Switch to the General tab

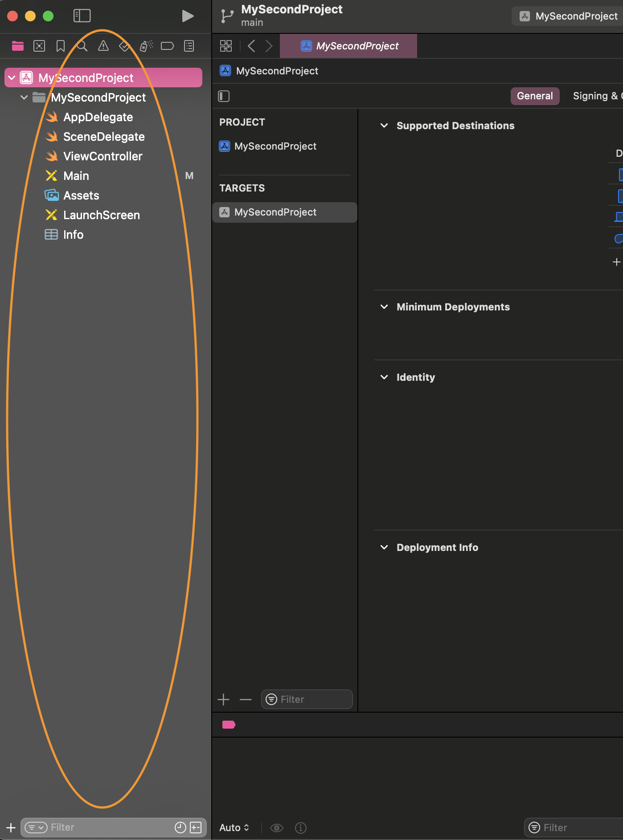click(535, 96)
